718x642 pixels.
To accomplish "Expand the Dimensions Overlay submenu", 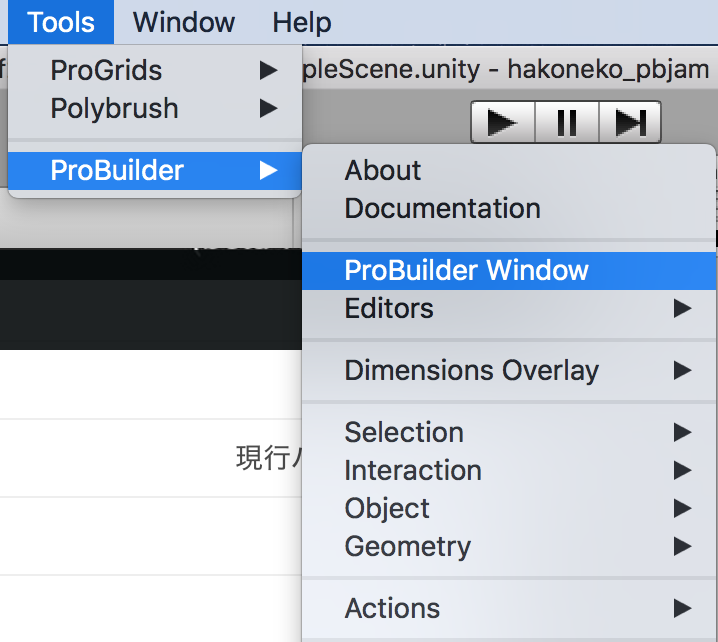I will click(x=509, y=370).
